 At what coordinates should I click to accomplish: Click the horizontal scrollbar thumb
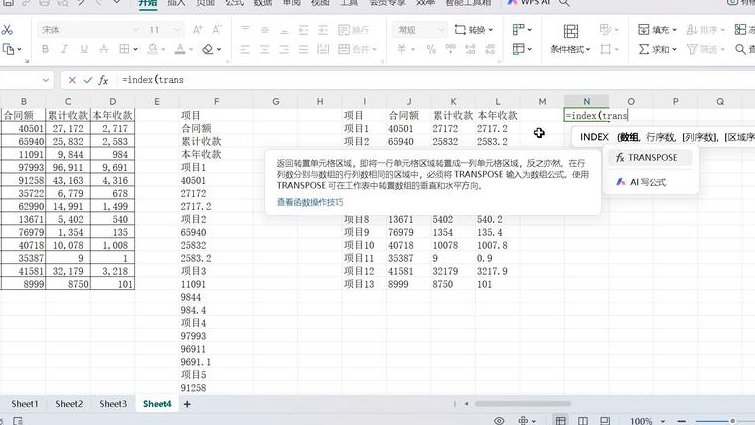(x=522, y=404)
